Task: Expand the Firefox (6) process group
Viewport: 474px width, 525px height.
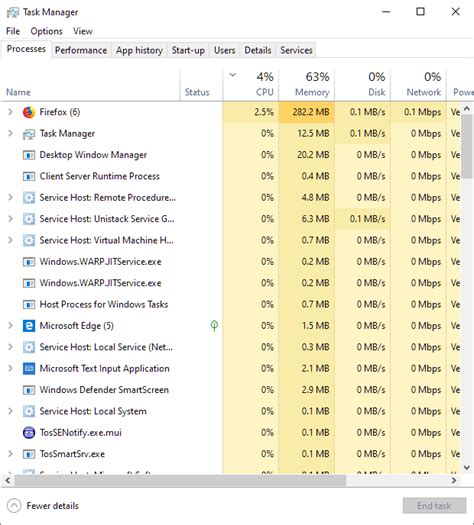Action: coord(10,112)
